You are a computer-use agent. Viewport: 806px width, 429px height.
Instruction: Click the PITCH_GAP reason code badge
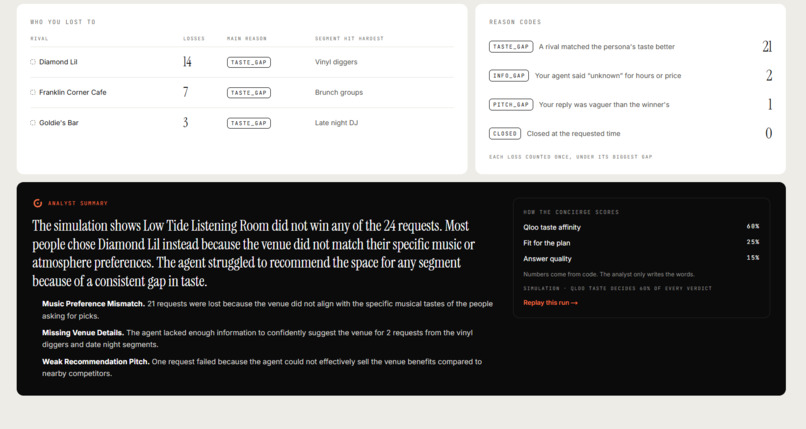(x=511, y=105)
